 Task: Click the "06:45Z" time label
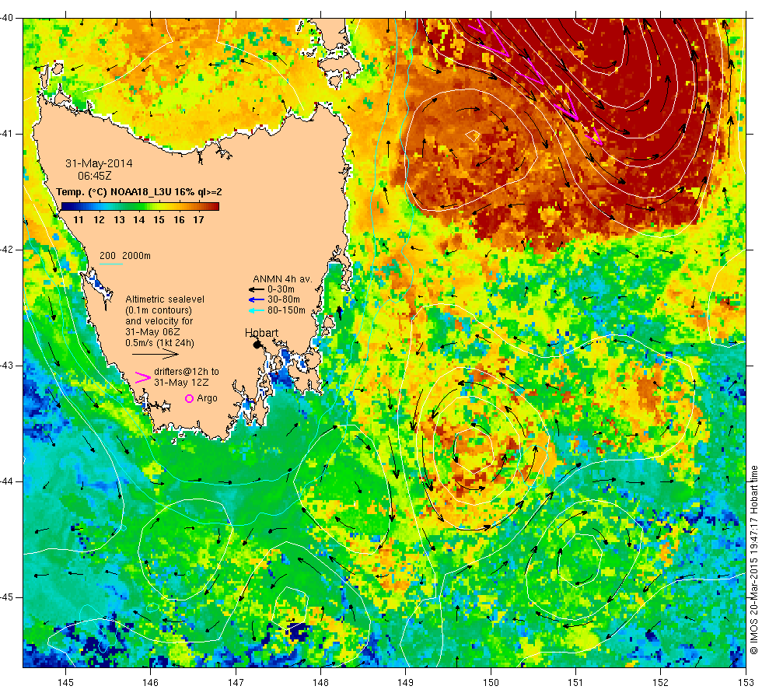[x=94, y=176]
